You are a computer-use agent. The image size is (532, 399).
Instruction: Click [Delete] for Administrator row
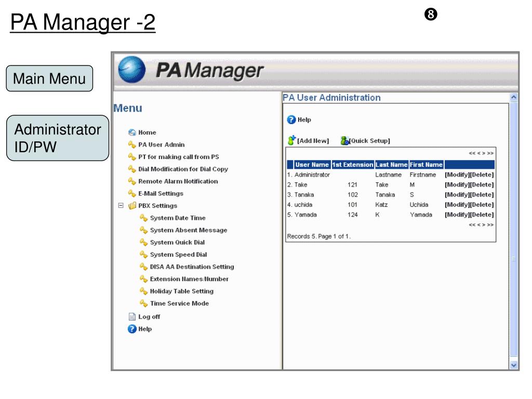pos(482,175)
